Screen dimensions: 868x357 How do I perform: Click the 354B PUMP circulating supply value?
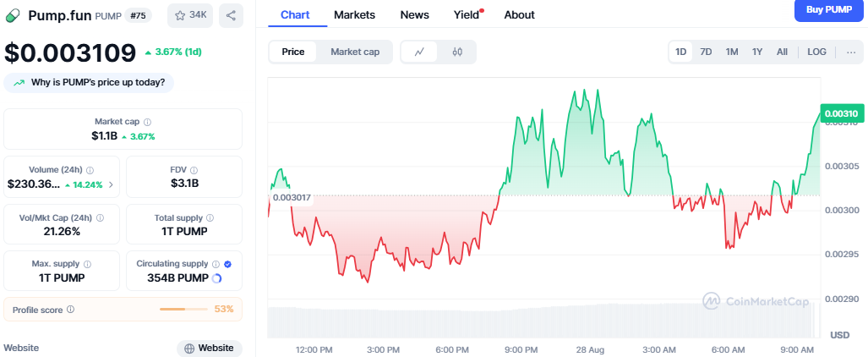tap(177, 278)
